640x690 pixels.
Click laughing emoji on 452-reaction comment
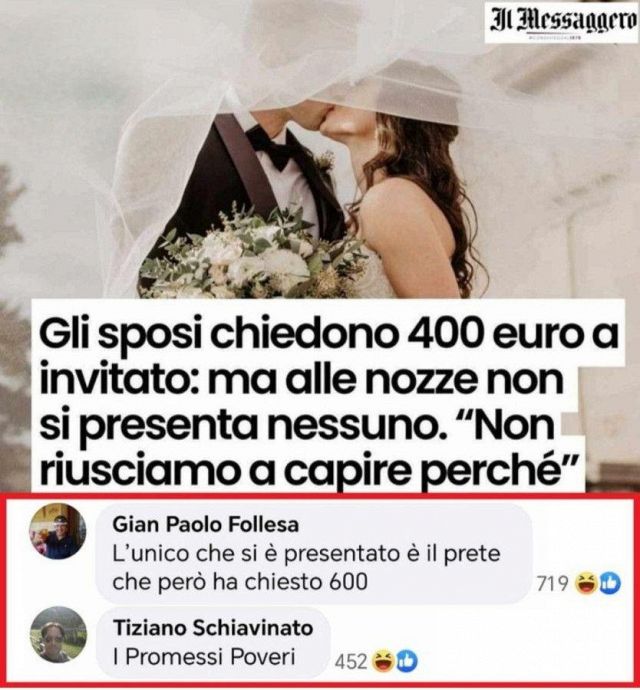click(383, 661)
